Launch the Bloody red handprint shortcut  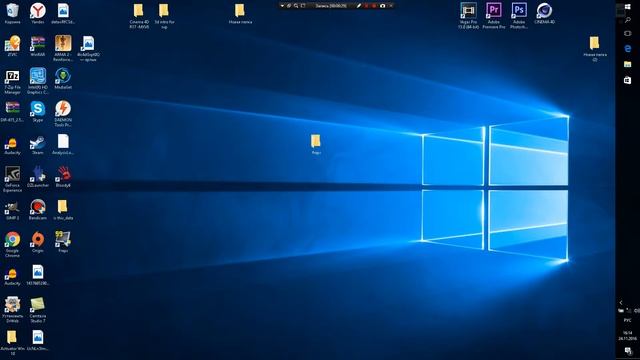63,177
